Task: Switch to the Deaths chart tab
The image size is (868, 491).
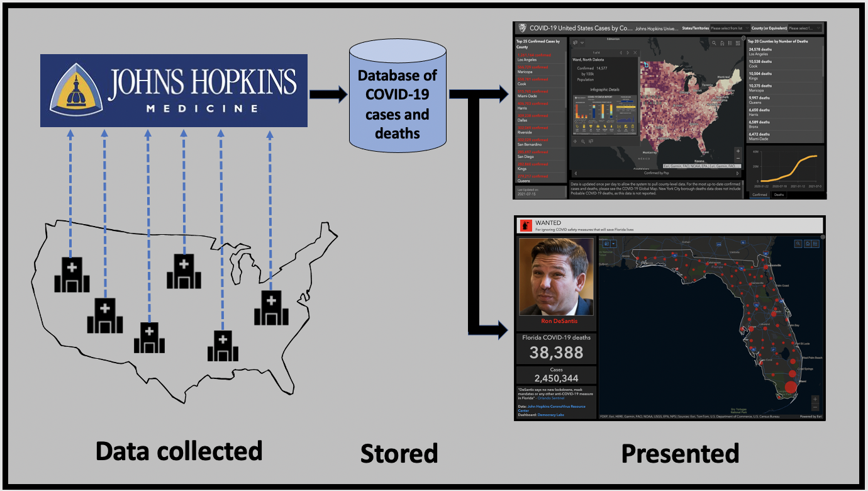Action: point(779,195)
